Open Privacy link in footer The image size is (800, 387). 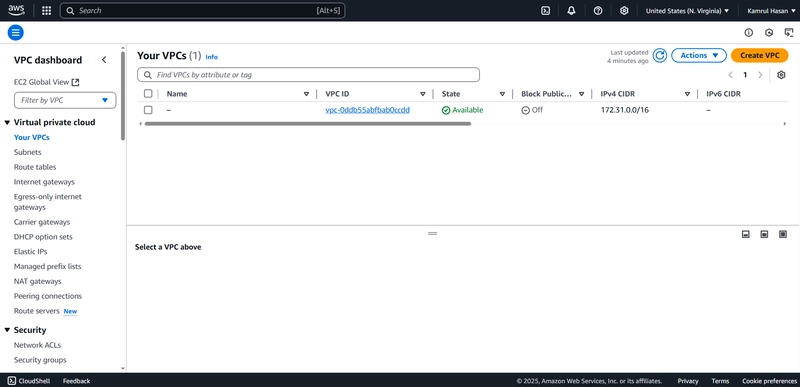coord(688,381)
